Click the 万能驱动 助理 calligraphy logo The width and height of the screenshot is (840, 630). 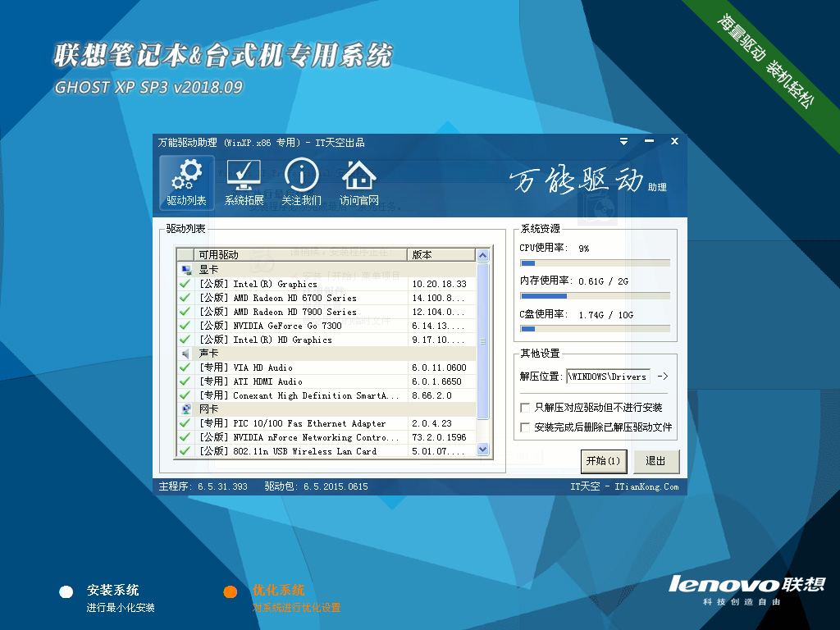point(587,180)
